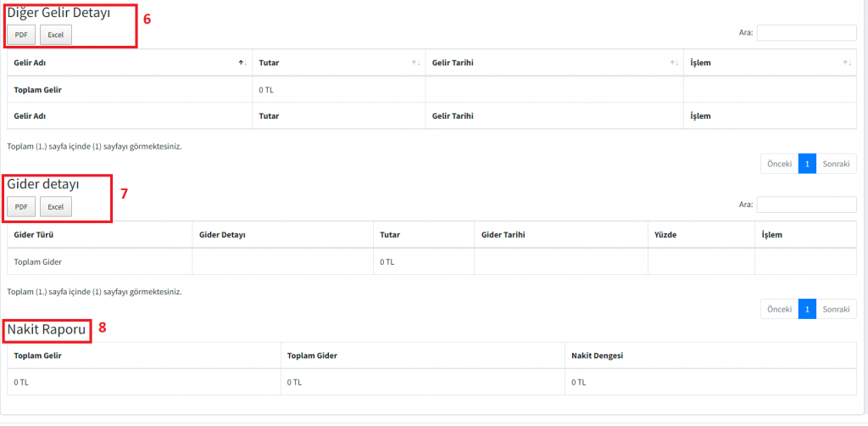Click 0 TL under Nakit Raporu Toplam Gelir
Viewport: 868px width, 426px height.
(21, 383)
